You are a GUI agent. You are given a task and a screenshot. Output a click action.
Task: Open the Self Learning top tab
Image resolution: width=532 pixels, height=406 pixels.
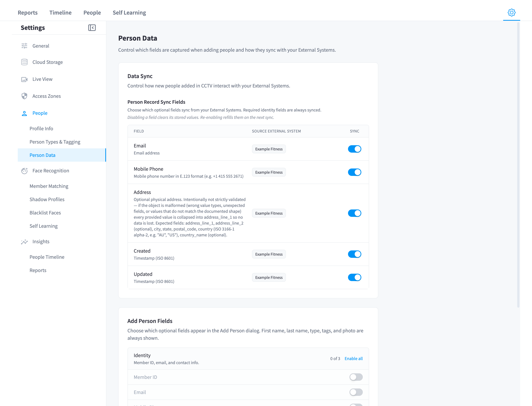(x=129, y=13)
